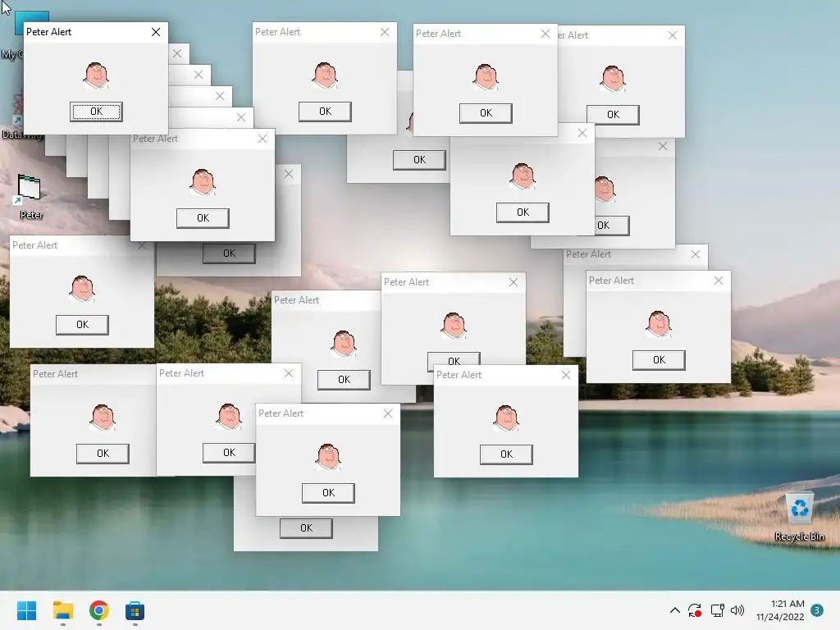Open the Windows Update tray icon with red dot
This screenshot has height=630, width=840.
(x=695, y=610)
